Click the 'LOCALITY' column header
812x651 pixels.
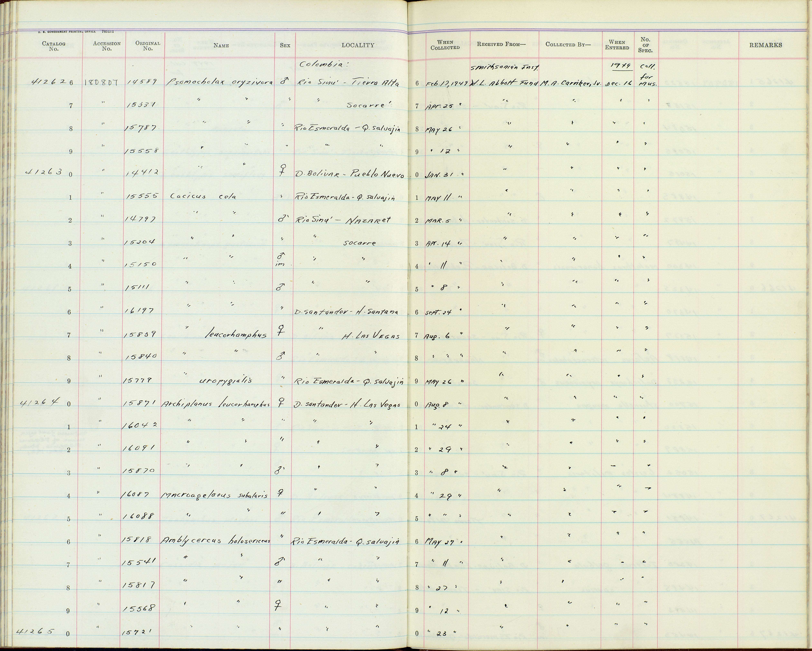click(358, 45)
